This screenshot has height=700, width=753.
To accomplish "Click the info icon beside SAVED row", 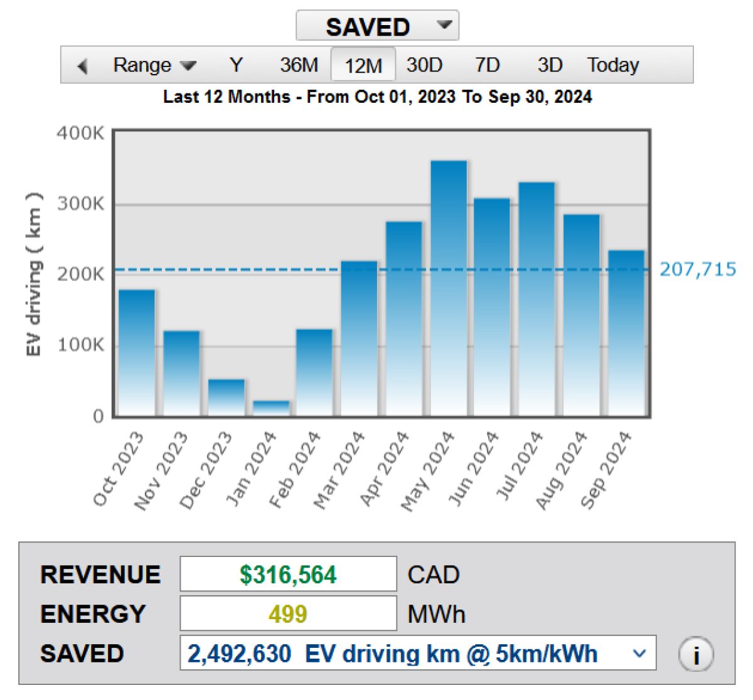I will click(696, 654).
